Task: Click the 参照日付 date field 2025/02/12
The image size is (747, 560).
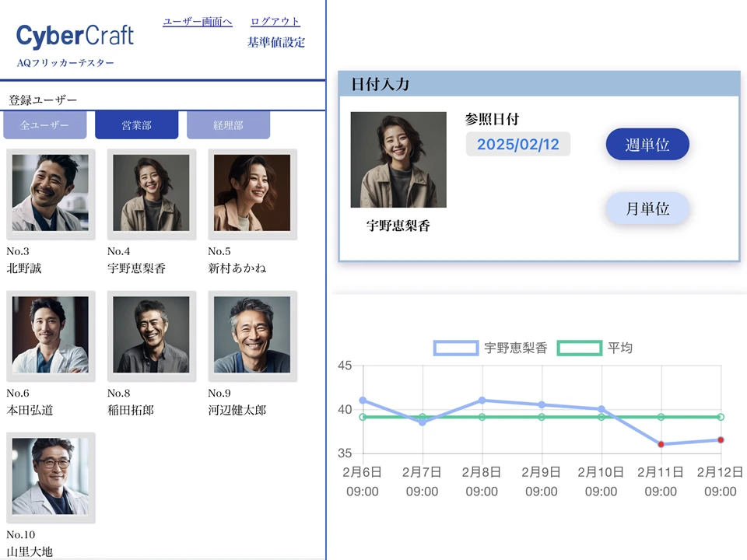Action: tap(518, 145)
